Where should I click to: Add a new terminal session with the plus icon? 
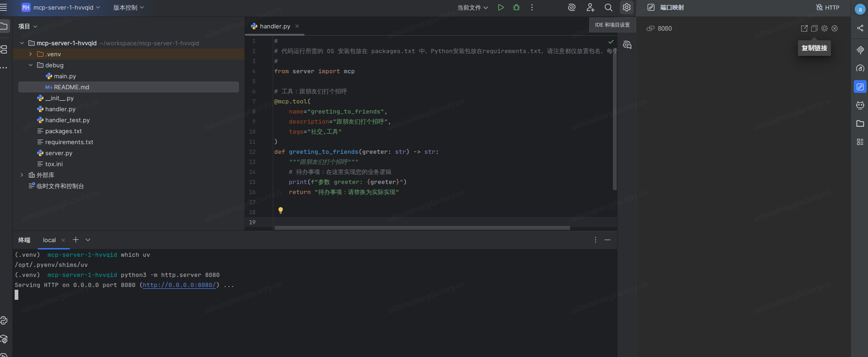[x=76, y=240]
